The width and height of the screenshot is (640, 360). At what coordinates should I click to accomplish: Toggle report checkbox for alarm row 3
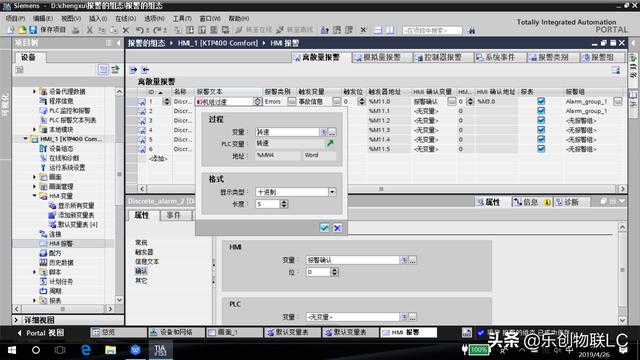pyautogui.click(x=541, y=120)
